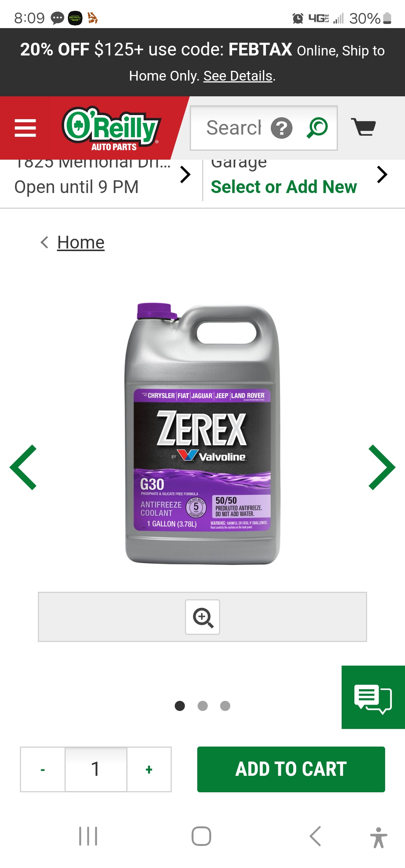Show previous product image

coord(23,467)
